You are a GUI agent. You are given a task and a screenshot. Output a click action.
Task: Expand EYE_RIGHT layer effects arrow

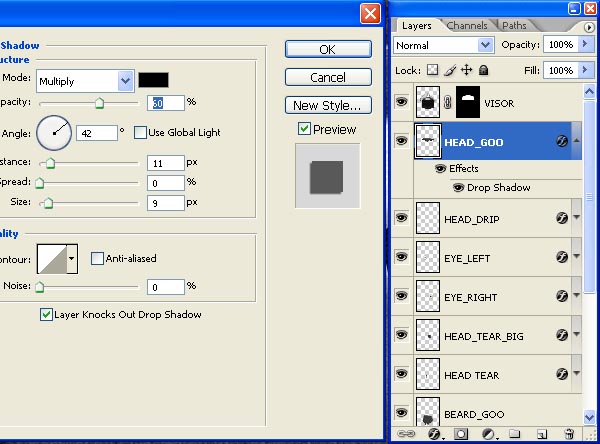coord(576,295)
